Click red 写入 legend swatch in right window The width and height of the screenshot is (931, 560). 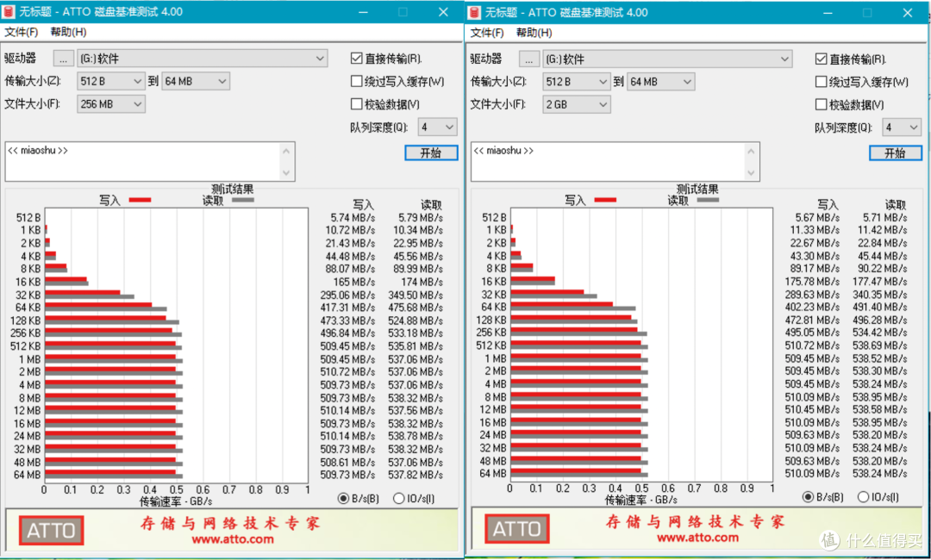(x=605, y=200)
